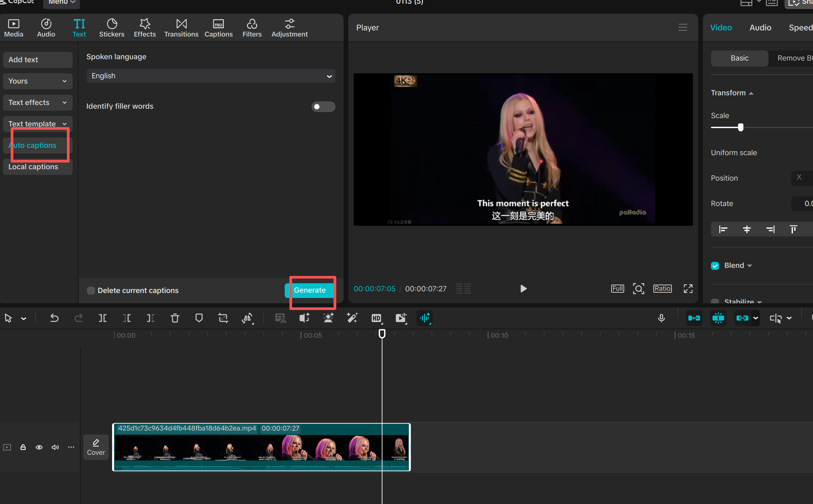Check Delete current captions checkbox

coord(91,290)
